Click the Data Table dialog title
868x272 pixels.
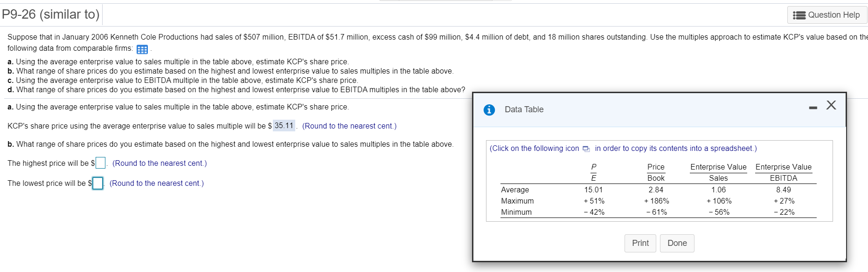[524, 109]
